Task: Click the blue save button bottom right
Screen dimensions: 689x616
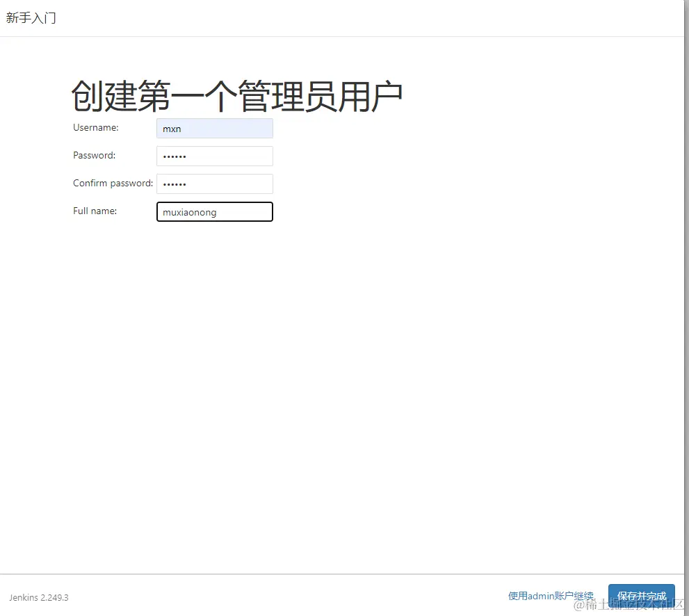Action: pyautogui.click(x=641, y=595)
